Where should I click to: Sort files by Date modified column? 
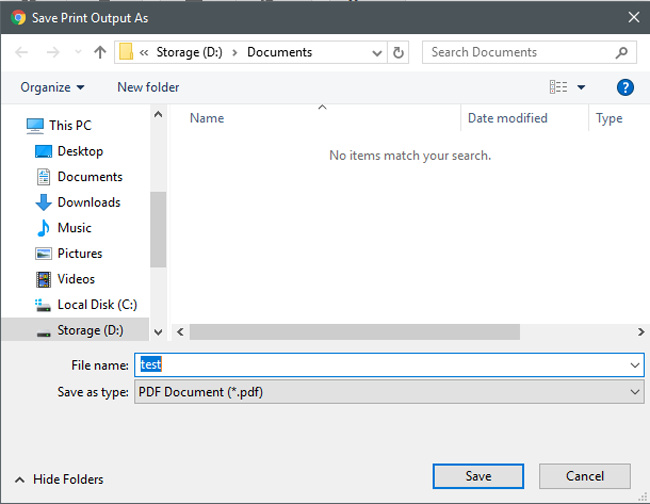coord(508,118)
